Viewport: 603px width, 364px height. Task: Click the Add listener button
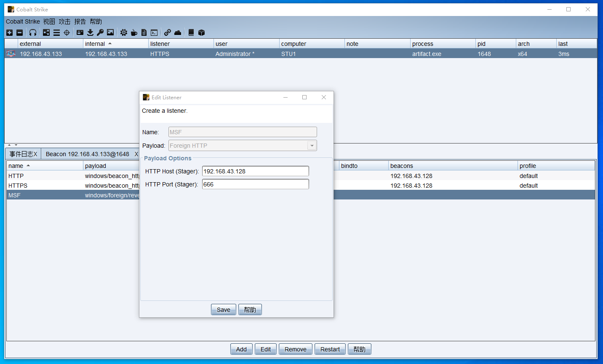(x=241, y=349)
